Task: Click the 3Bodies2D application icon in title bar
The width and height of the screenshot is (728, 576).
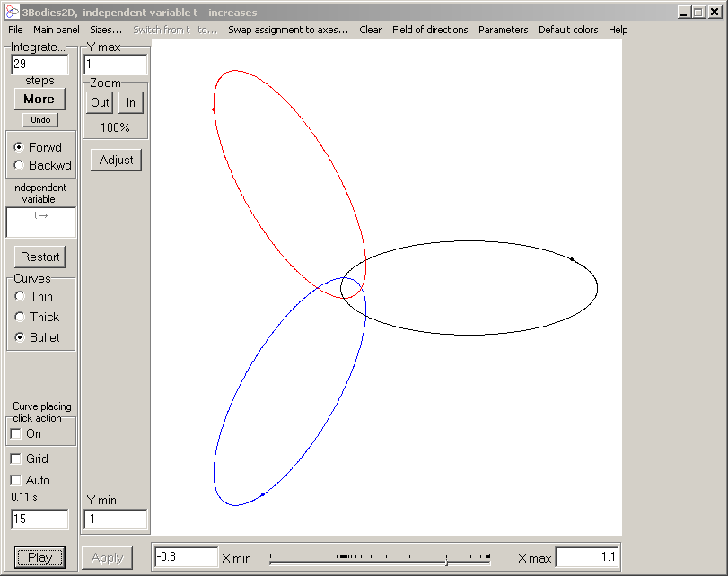Action: tap(12, 12)
